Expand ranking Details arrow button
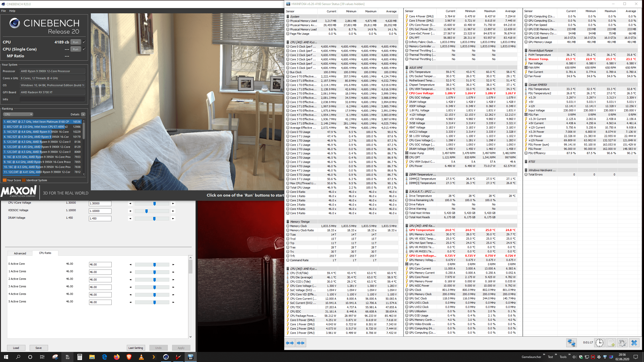This screenshot has width=644, height=362. (x=83, y=114)
